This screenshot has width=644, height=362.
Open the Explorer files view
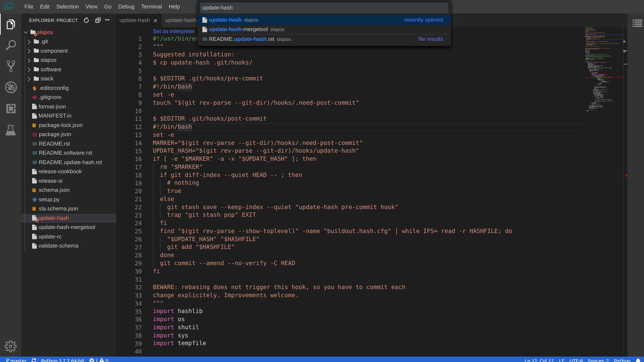pos(10,24)
